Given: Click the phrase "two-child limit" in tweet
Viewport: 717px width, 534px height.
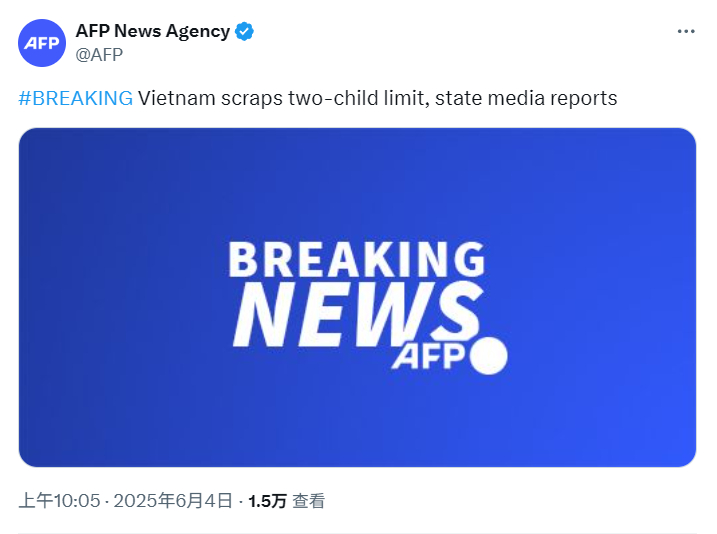Looking at the screenshot, I should [358, 98].
